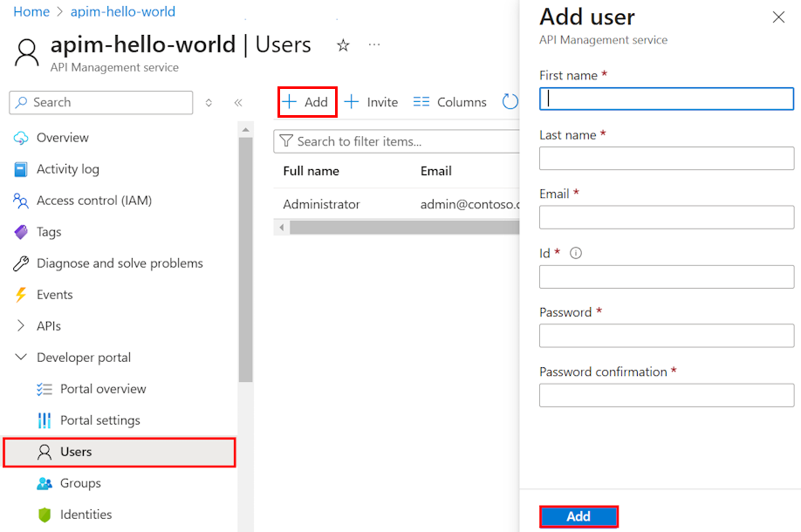Collapse the Developer portal section
The image size is (801, 532).
pos(19,357)
